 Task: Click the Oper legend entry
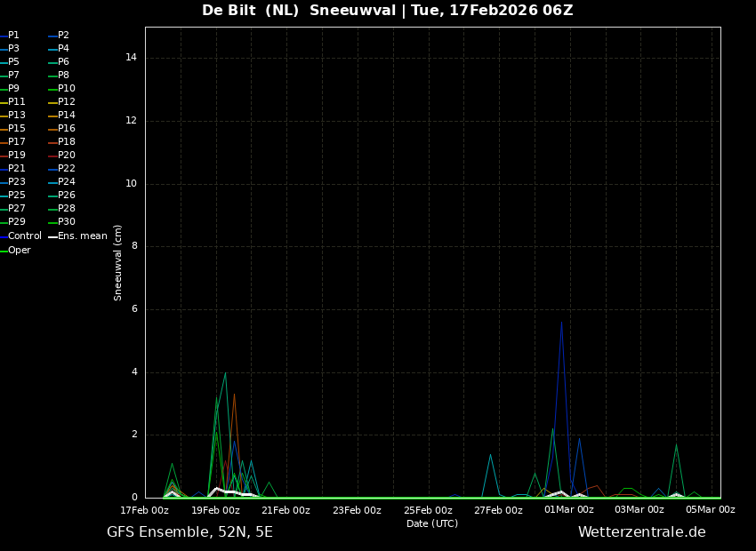[x=19, y=251]
